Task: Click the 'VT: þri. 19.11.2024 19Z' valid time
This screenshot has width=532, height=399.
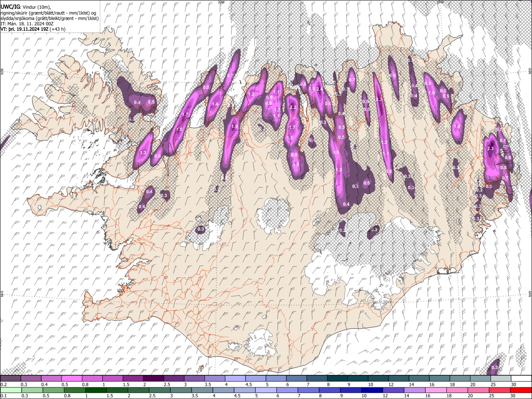Action: [x=24, y=29]
